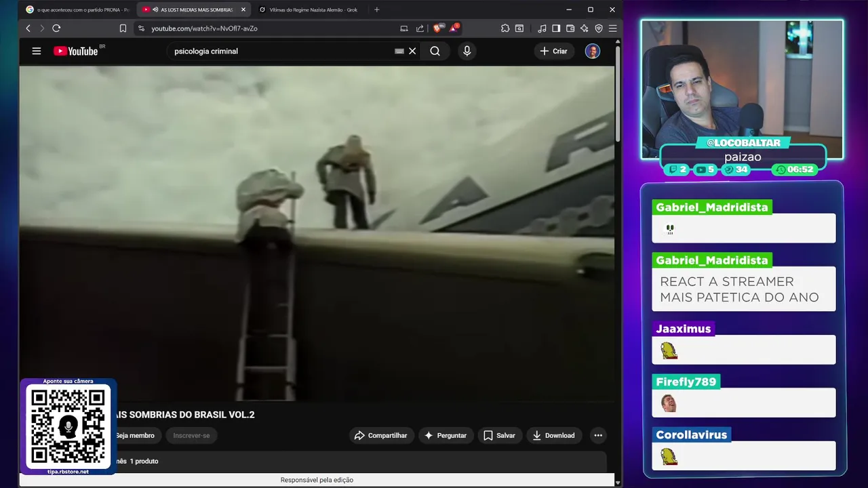
Task: Open the search-in-page icon beside the extensions icon
Action: (x=519, y=28)
